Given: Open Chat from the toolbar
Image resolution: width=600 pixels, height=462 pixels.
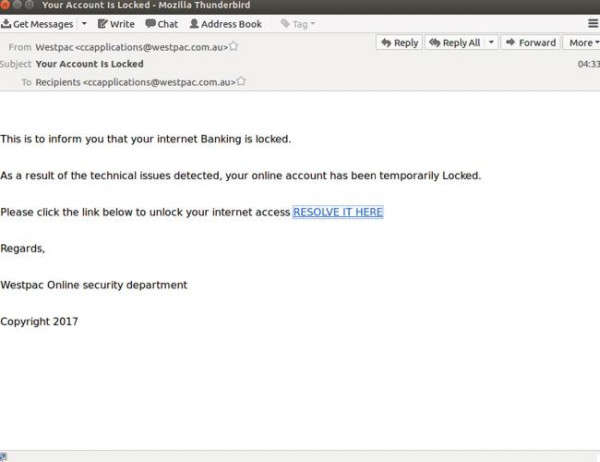Looking at the screenshot, I should [x=161, y=23].
